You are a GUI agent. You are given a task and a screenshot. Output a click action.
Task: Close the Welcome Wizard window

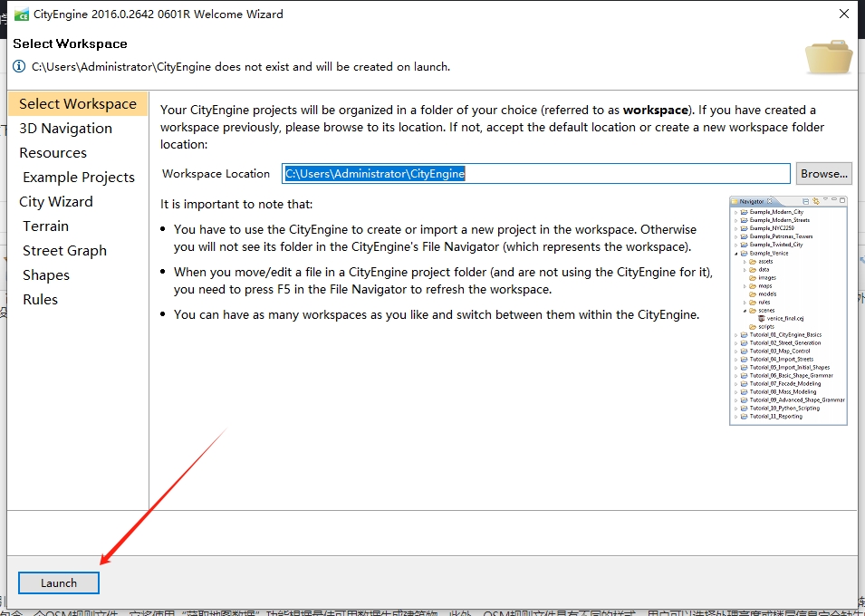(844, 14)
